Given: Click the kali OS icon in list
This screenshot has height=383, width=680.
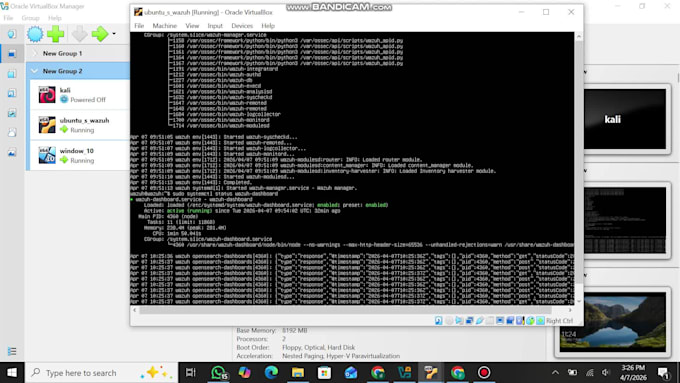Looking at the screenshot, I should click(47, 95).
